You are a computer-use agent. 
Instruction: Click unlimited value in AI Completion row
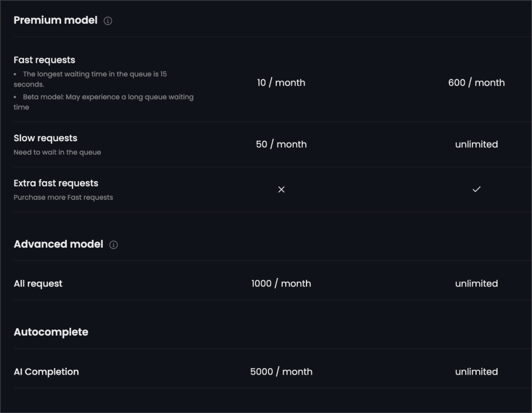tap(476, 372)
